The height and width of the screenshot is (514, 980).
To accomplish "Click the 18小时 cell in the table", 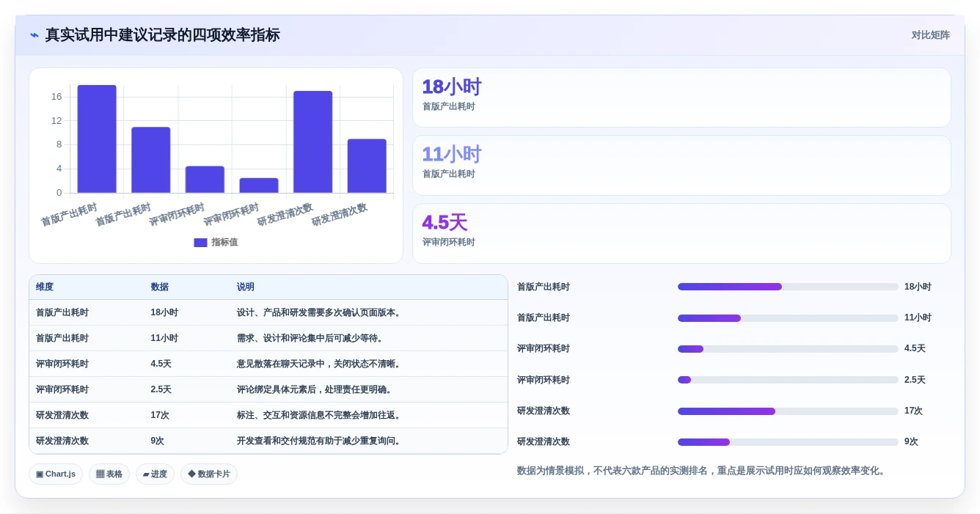I will pyautogui.click(x=164, y=312).
